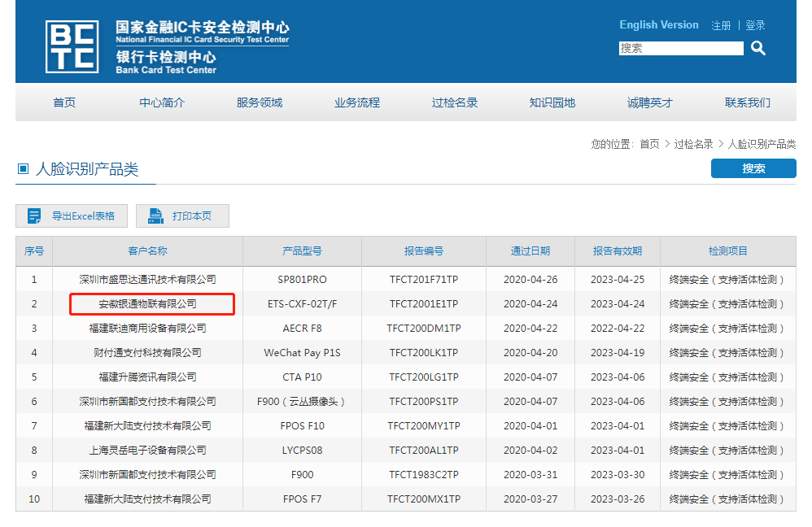
Task: Click product model SP801PRO
Action: (x=302, y=280)
